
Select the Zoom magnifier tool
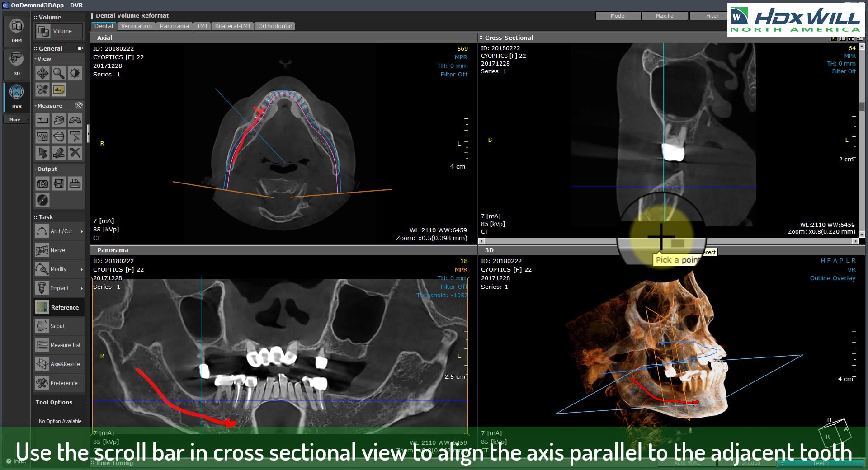(59, 73)
